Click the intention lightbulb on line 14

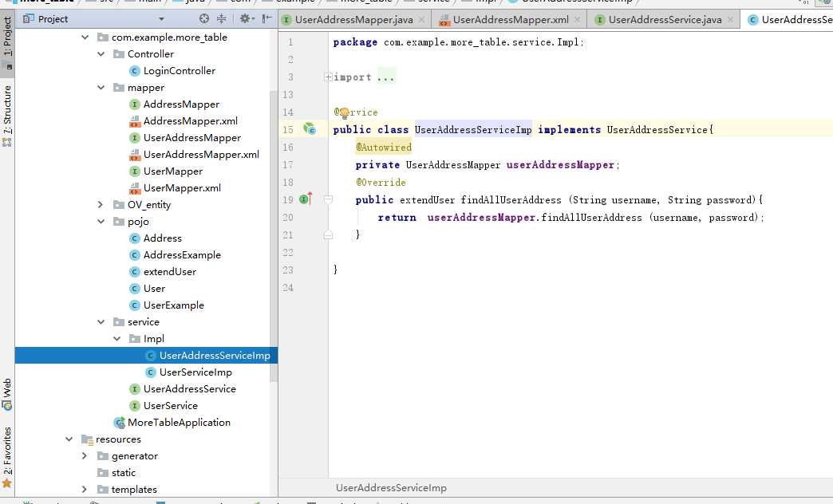[344, 112]
